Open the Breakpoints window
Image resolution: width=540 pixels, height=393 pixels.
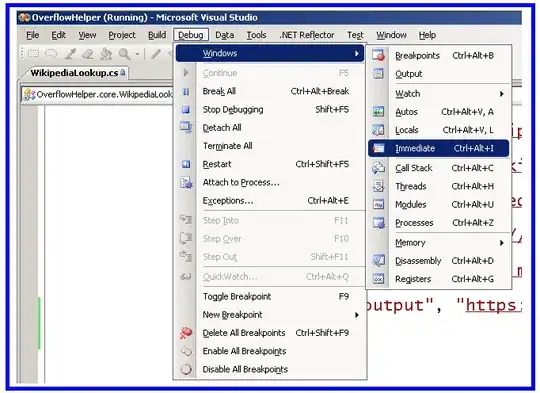[x=438, y=56]
